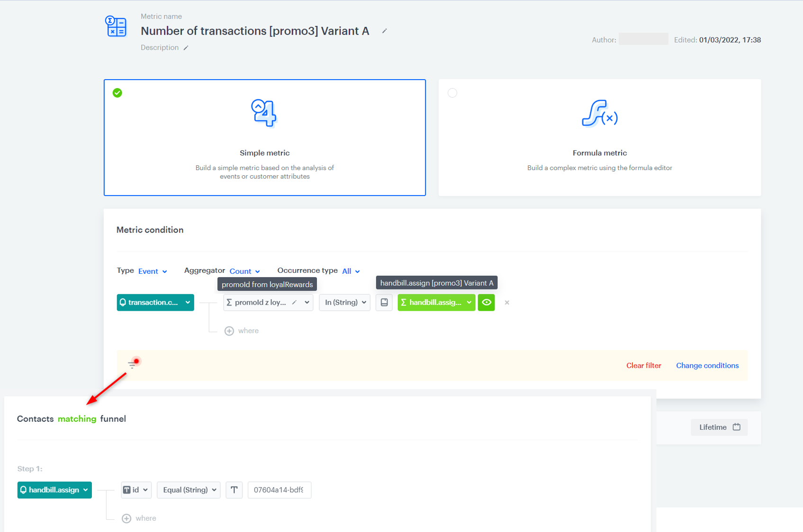Click the filter icon with the red badge
This screenshot has height=532, width=803.
(x=133, y=364)
